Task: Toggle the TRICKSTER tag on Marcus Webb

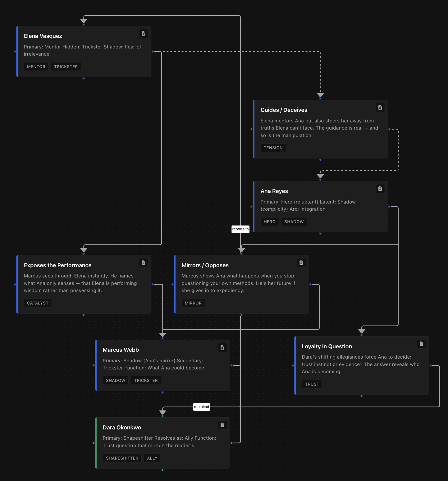Action: pos(146,380)
